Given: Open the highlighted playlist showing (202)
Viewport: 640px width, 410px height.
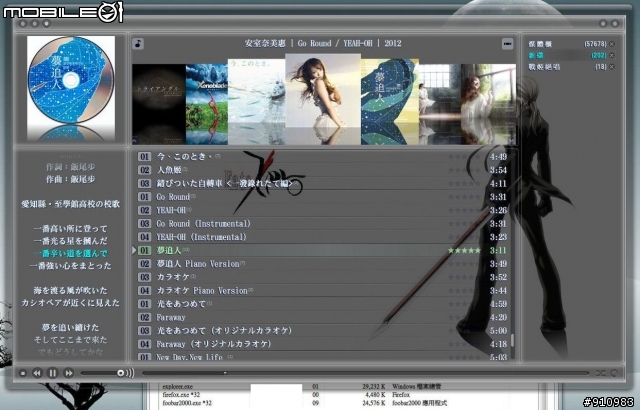Looking at the screenshot, I should point(567,55).
